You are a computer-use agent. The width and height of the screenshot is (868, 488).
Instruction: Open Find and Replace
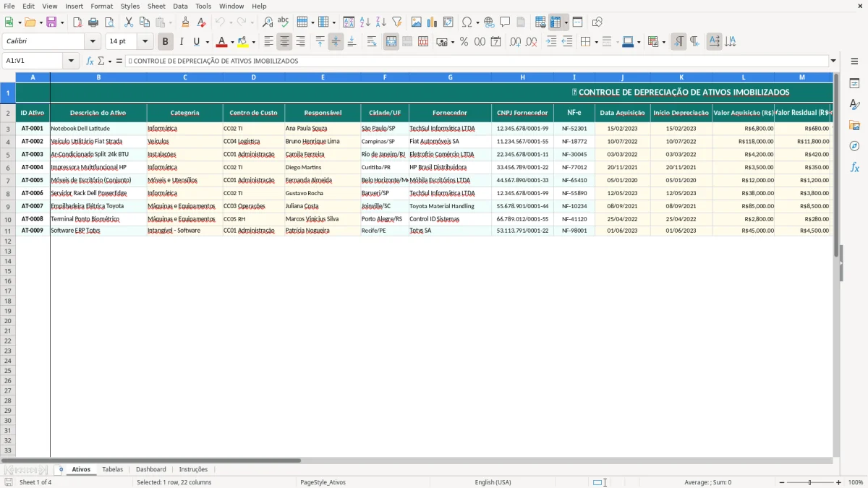pyautogui.click(x=268, y=22)
